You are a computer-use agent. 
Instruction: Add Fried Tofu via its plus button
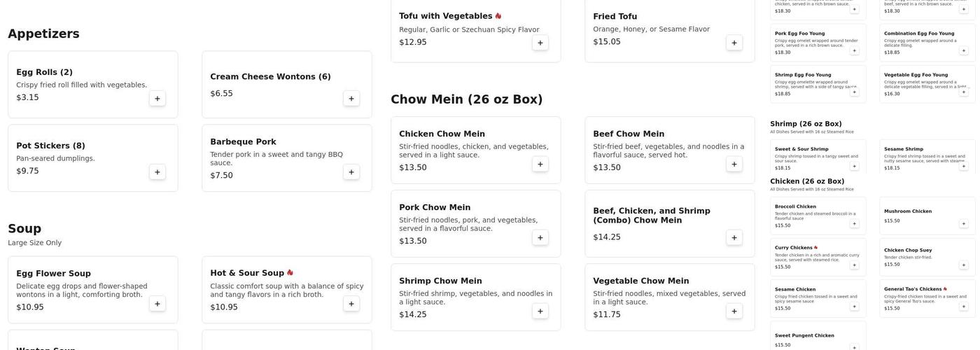pyautogui.click(x=734, y=43)
